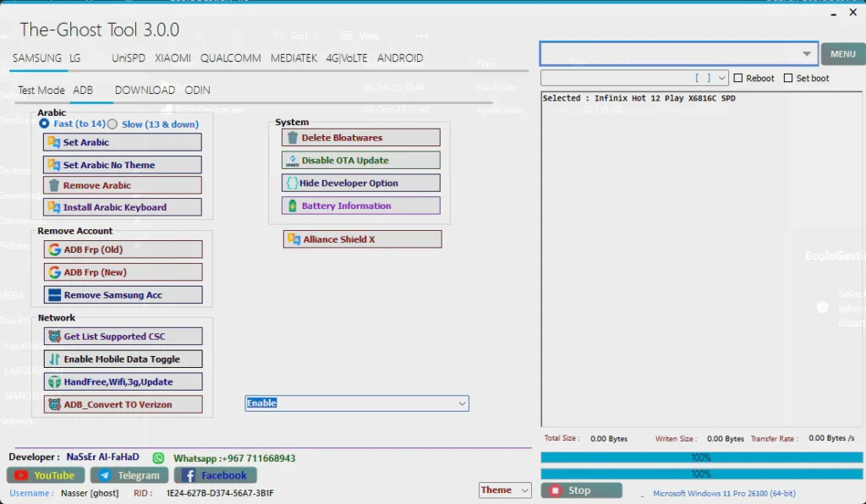
Task: Open the Enable dropdown list
Action: pyautogui.click(x=462, y=403)
